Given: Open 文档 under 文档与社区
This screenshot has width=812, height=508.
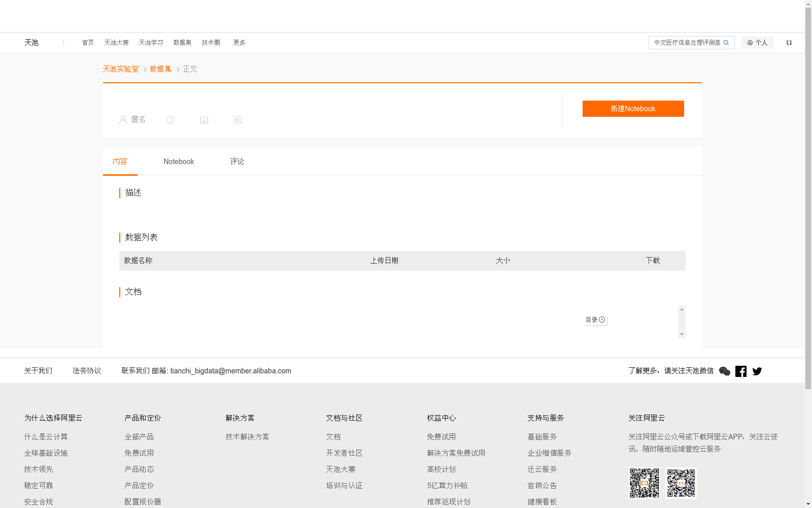Looking at the screenshot, I should coord(333,437).
